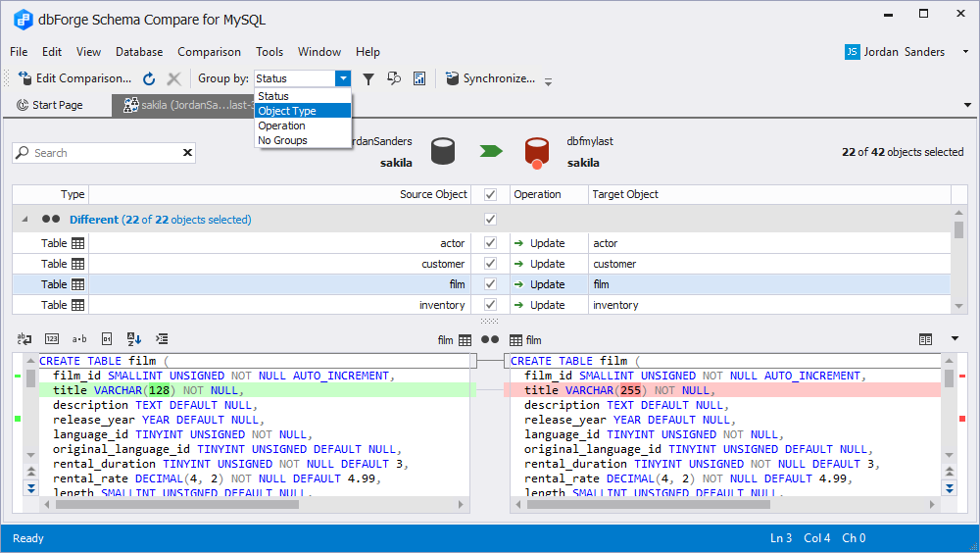
Task: Click the source database cylinder icon
Action: point(443,151)
